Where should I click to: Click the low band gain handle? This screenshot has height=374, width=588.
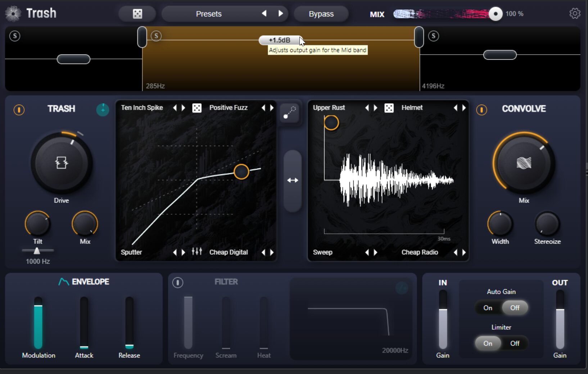pos(73,59)
